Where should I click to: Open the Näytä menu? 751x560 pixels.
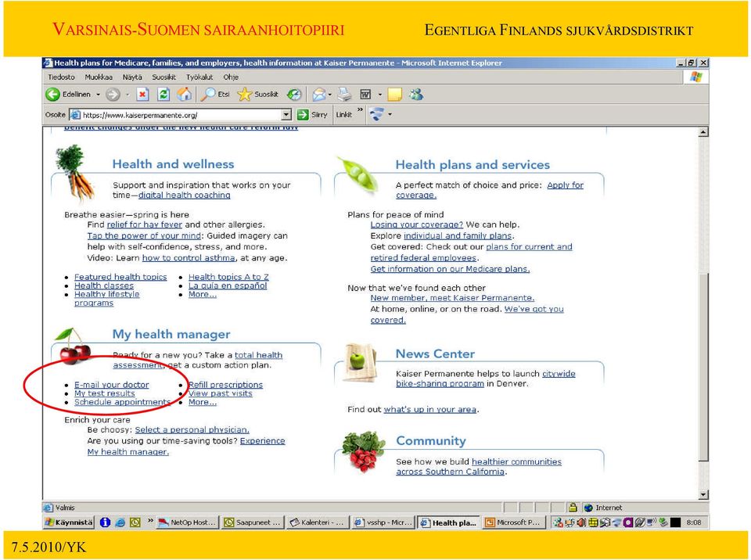coord(132,77)
